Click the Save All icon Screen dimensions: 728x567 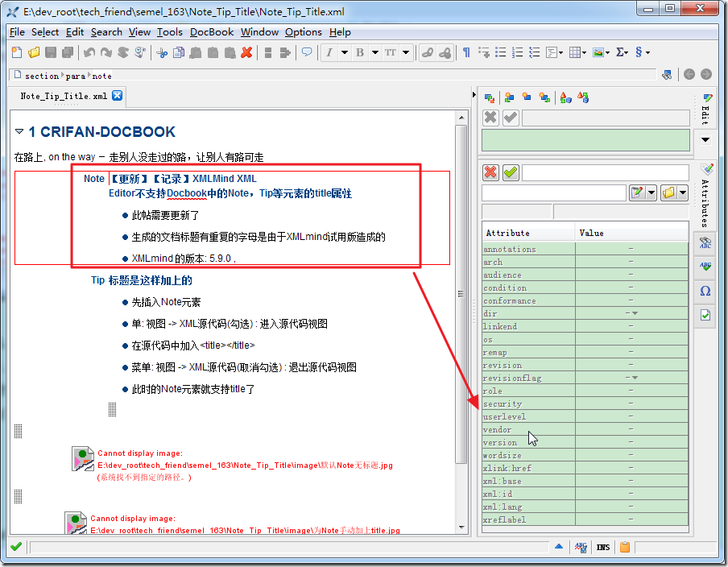point(68,52)
